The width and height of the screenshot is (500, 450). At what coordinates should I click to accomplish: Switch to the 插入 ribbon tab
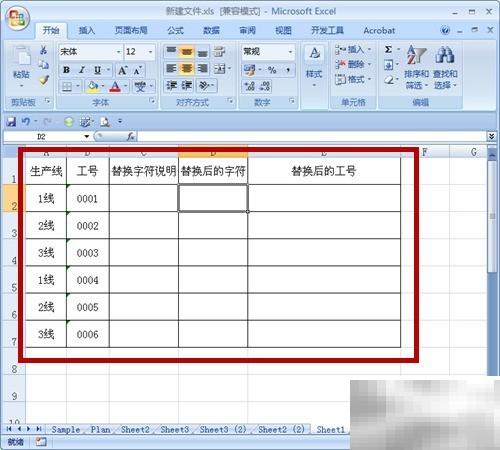[87, 30]
